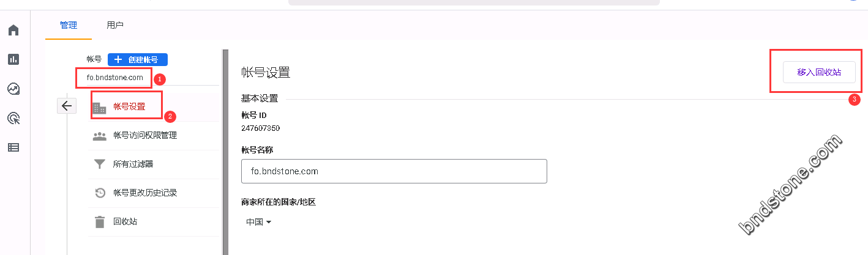
Task: Open the fo.bndstone.com account selector
Action: [x=114, y=78]
